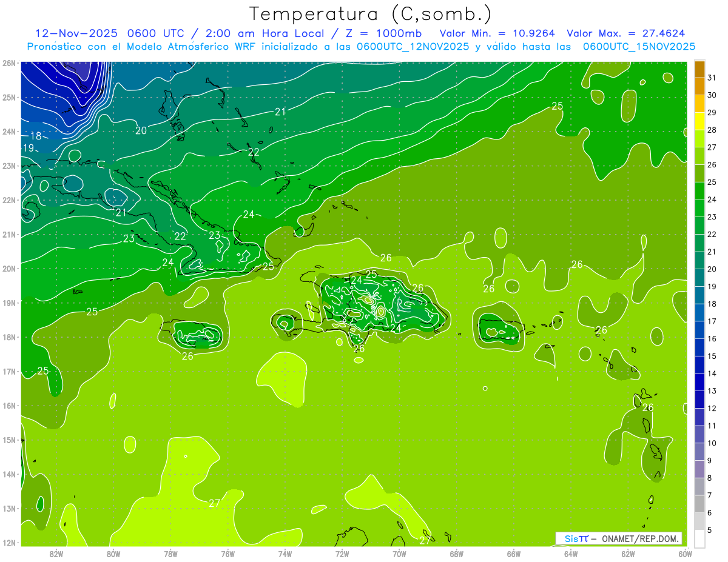Viewport: 728px width, 562px height.
Task: Click the longitude axis label '80W'
Action: pos(113,554)
